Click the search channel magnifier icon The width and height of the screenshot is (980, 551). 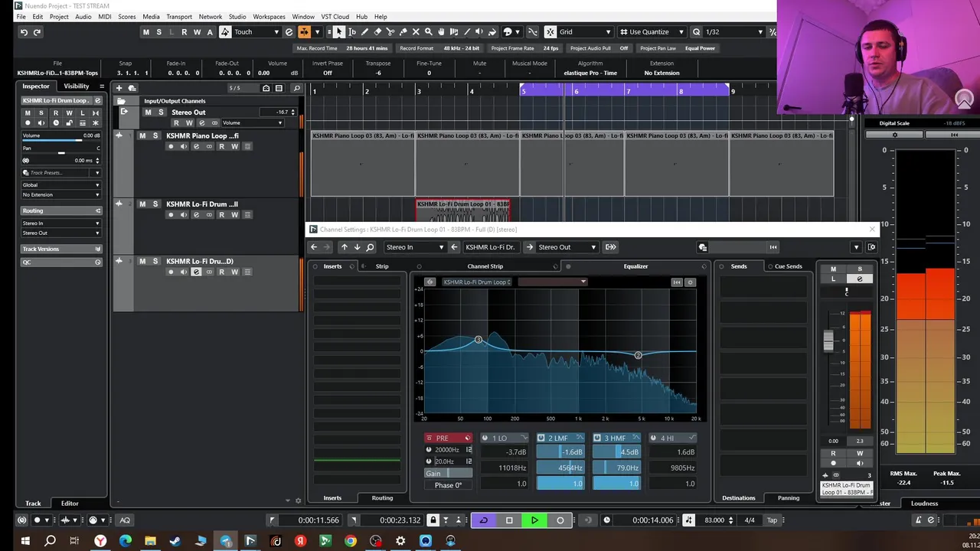click(370, 247)
